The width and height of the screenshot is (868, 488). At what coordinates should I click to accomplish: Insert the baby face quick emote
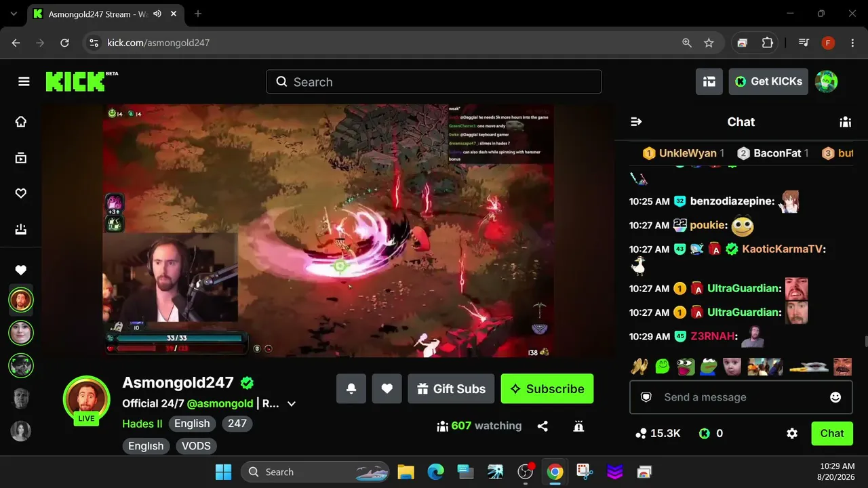(x=732, y=367)
